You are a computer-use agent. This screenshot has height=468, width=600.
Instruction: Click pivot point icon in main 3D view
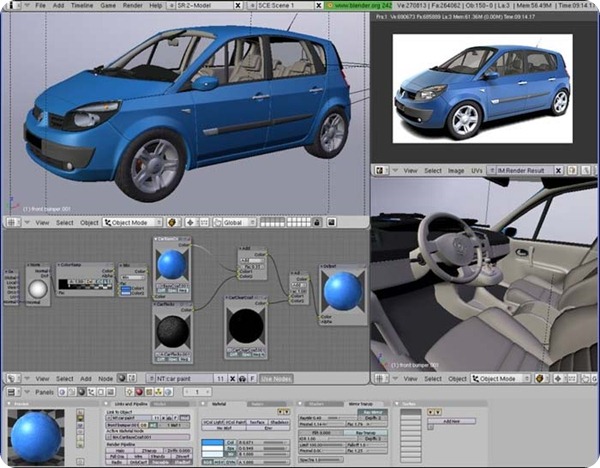click(191, 222)
